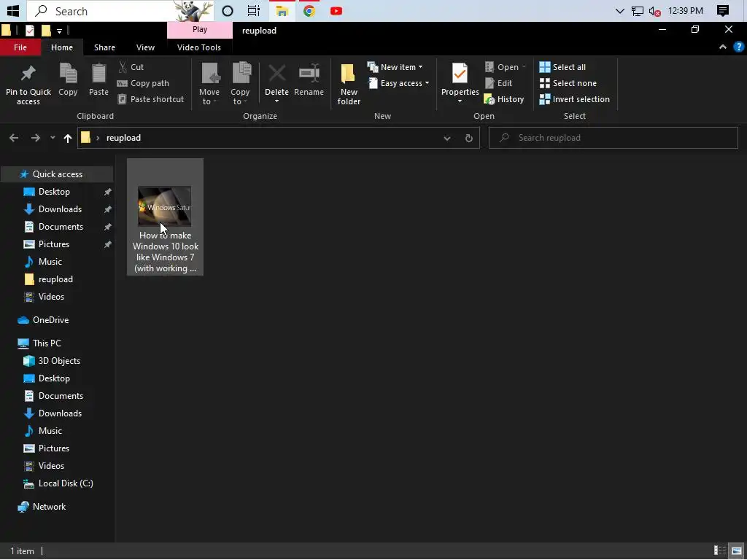This screenshot has width=747, height=560.
Task: Expand the Easy access dropdown
Action: (399, 83)
